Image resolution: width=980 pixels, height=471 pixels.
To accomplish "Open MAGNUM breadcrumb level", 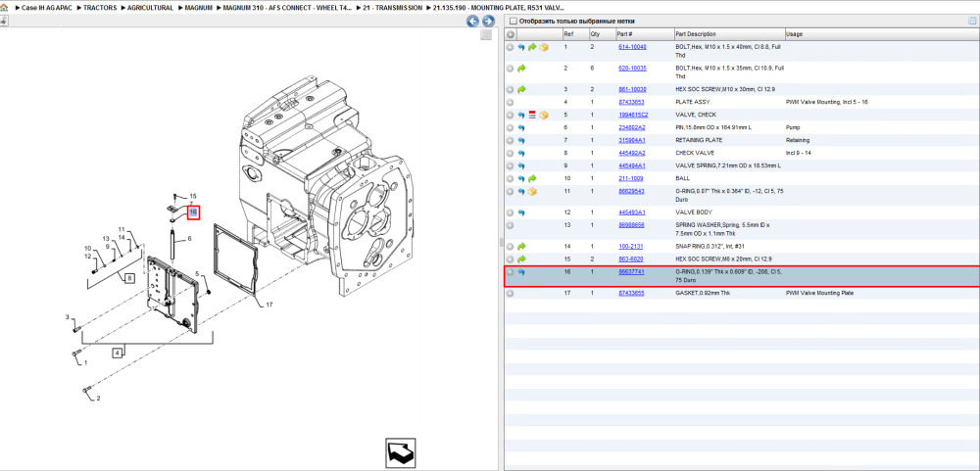I will click(199, 8).
